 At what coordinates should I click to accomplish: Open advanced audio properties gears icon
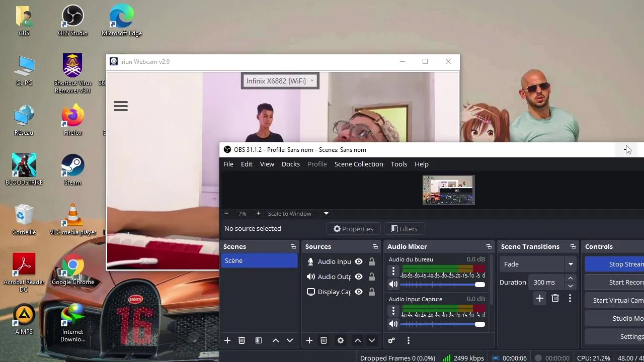pos(391,340)
